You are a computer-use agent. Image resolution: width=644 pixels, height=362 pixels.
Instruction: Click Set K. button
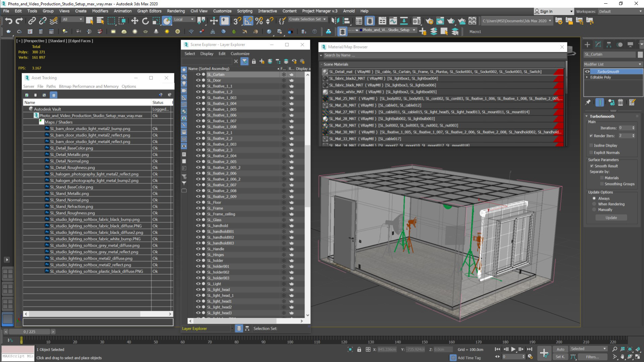tap(560, 357)
